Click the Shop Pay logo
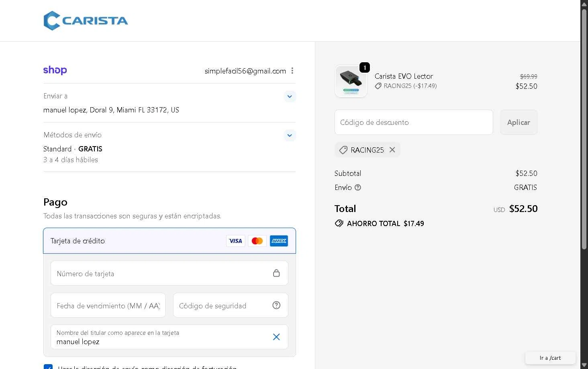Image resolution: width=588 pixels, height=369 pixels. pos(55,70)
